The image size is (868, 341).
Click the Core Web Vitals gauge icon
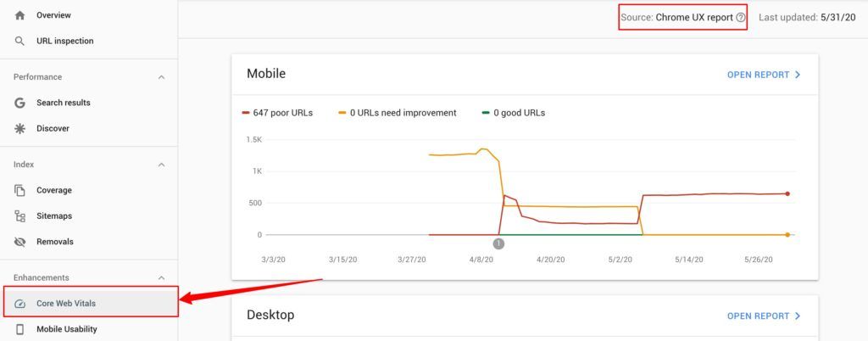[x=20, y=304]
